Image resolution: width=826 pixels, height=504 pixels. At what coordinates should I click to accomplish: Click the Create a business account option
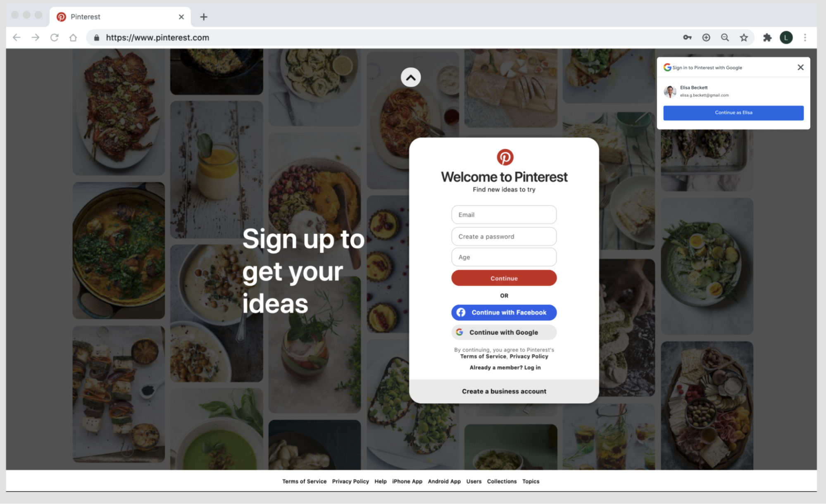point(504,391)
